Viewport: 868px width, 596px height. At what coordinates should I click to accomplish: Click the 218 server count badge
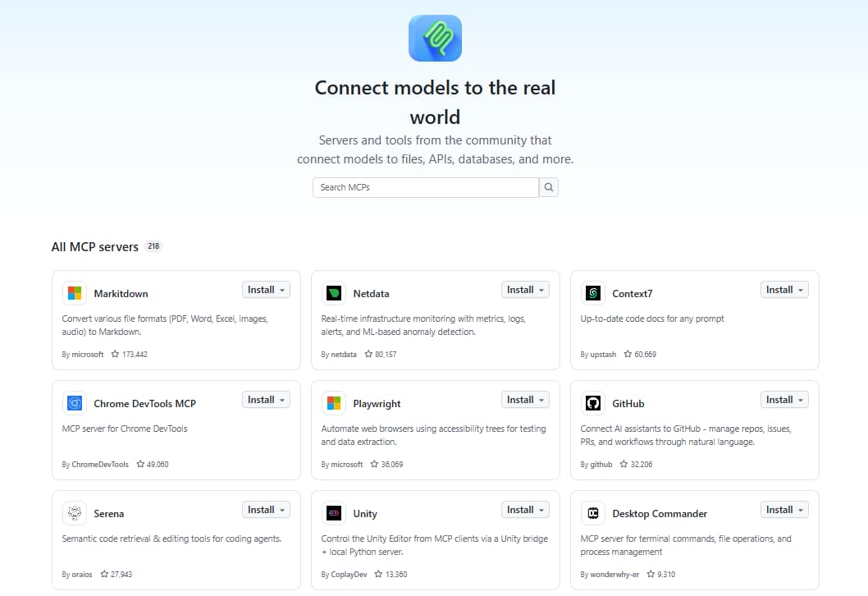153,246
